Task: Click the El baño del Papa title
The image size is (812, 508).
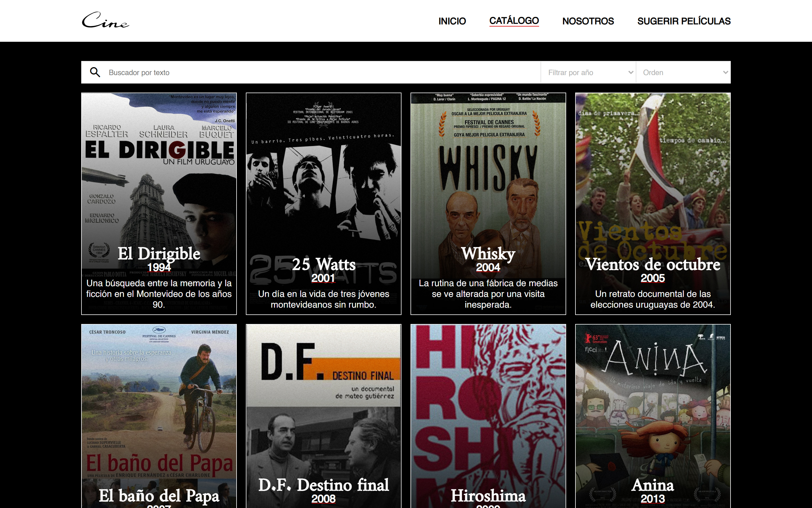Action: [159, 496]
